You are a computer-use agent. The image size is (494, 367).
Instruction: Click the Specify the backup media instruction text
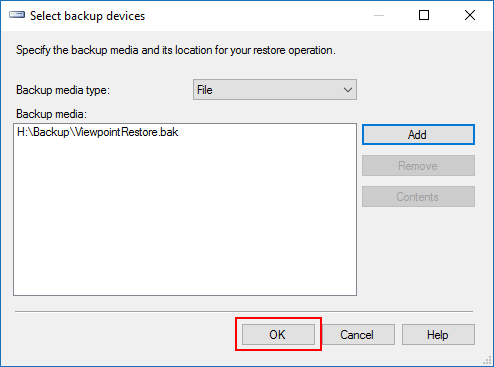(176, 50)
